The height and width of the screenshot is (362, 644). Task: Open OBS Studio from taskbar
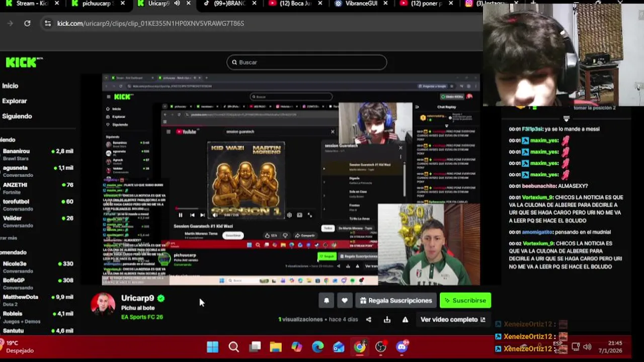click(x=381, y=347)
